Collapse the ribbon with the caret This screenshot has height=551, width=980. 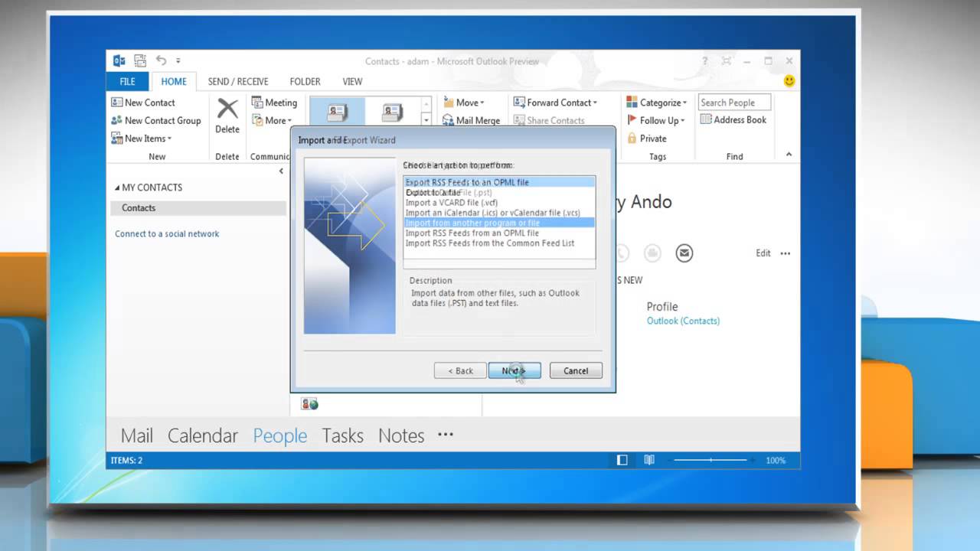[x=789, y=155]
